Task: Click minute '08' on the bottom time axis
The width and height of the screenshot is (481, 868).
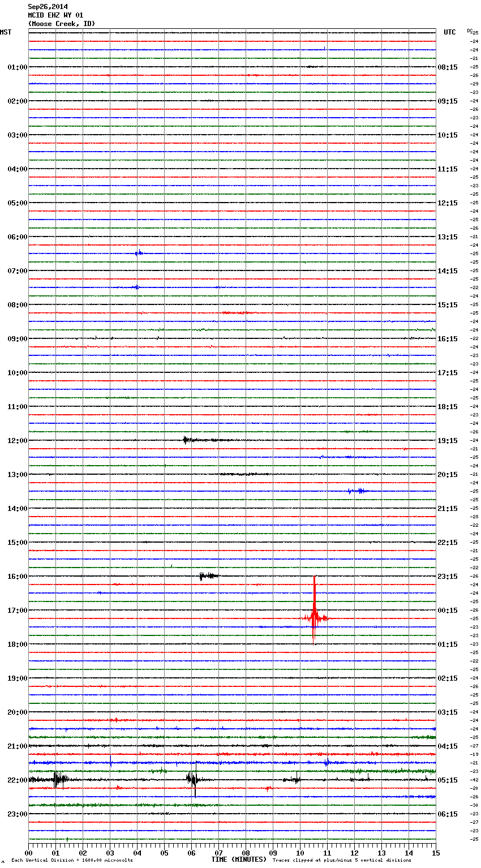Action: [246, 853]
